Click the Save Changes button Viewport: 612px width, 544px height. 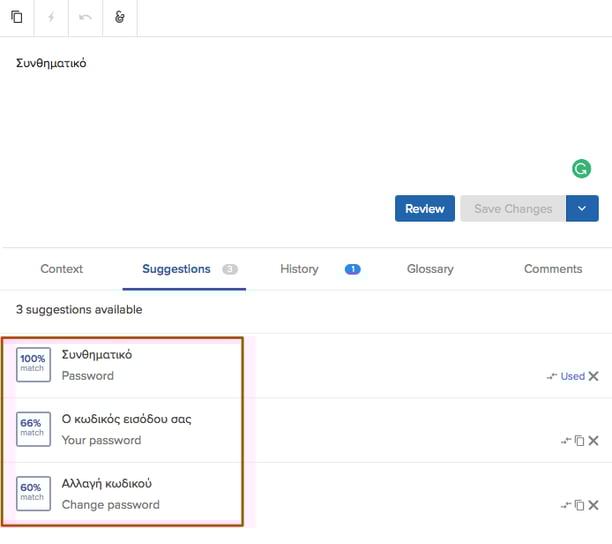click(512, 209)
